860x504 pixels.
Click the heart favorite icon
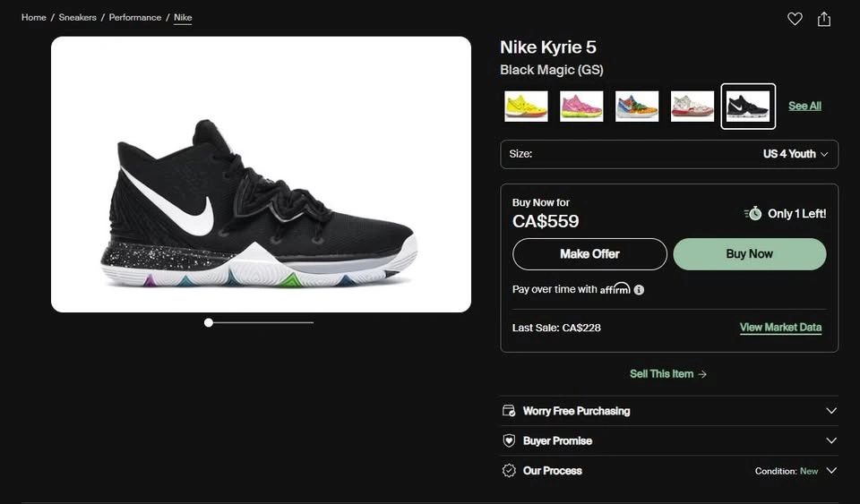click(795, 19)
